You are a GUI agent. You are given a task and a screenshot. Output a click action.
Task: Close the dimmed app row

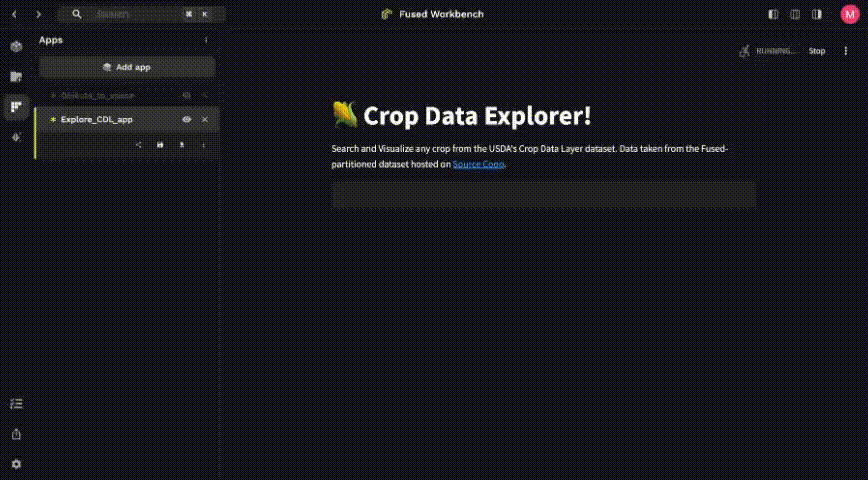point(205,95)
